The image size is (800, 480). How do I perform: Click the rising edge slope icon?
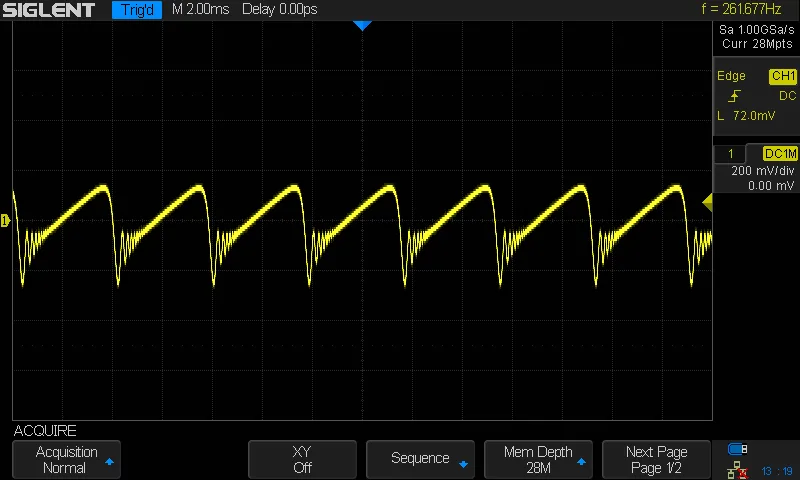(734, 96)
